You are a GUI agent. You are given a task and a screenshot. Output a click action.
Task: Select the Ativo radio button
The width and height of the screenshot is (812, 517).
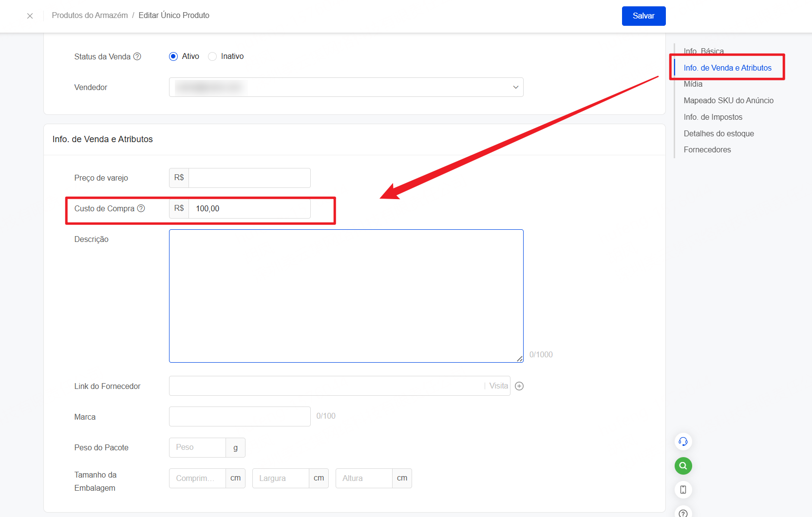pos(173,56)
